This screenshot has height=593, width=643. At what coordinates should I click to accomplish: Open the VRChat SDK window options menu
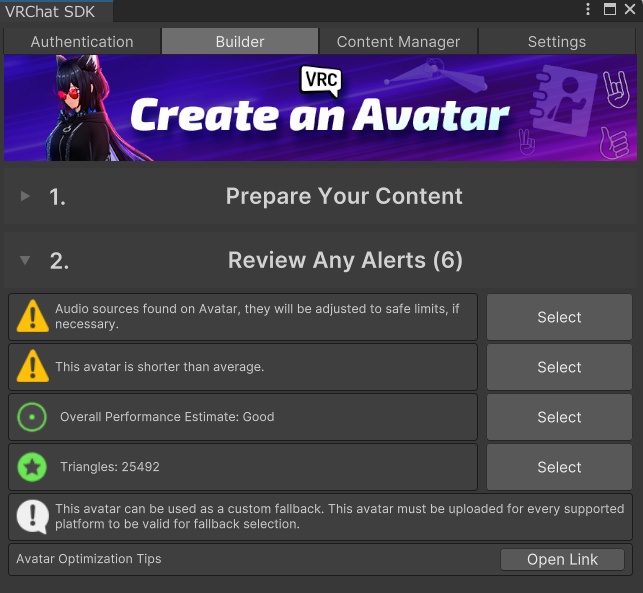[588, 9]
